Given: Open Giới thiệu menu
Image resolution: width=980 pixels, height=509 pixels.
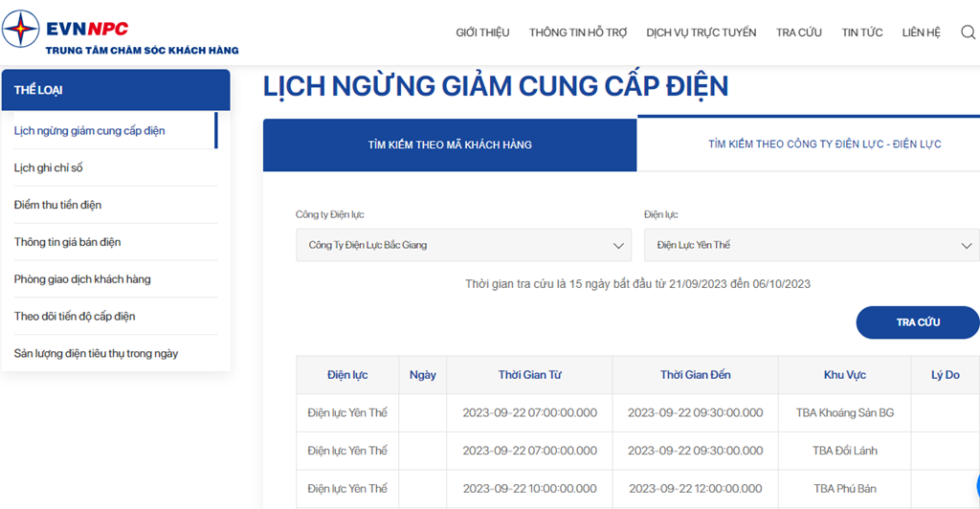Looking at the screenshot, I should (482, 33).
